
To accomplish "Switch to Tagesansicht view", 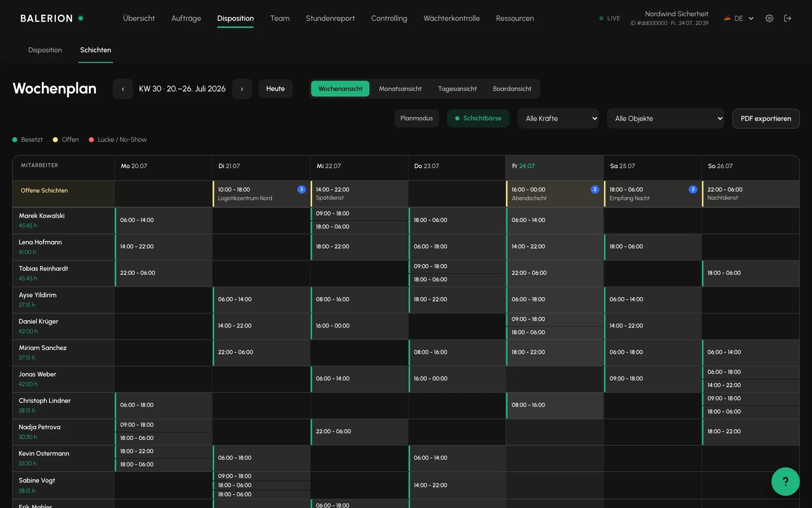I will coord(457,89).
